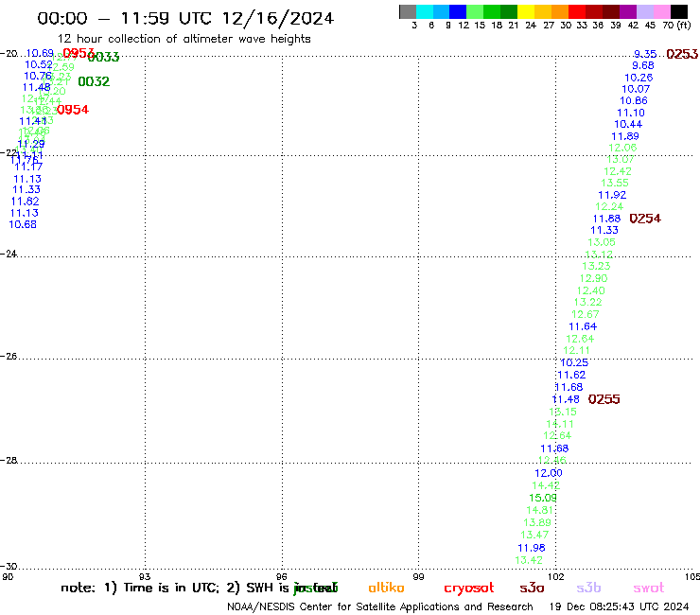700x615 pixels.
Task: Click the lavender swatch in the color scale
Action: [x=644, y=11]
